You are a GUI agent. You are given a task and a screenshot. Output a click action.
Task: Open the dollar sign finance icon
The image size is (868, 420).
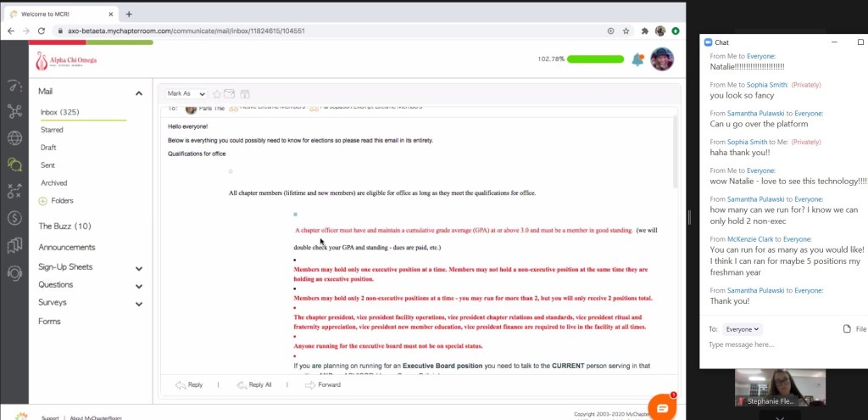(x=14, y=218)
